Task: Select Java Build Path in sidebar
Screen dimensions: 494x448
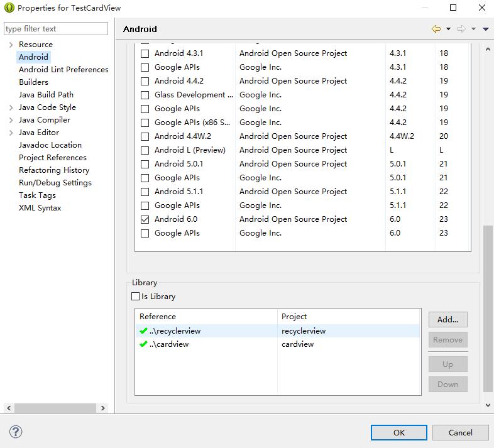Action: click(x=46, y=95)
